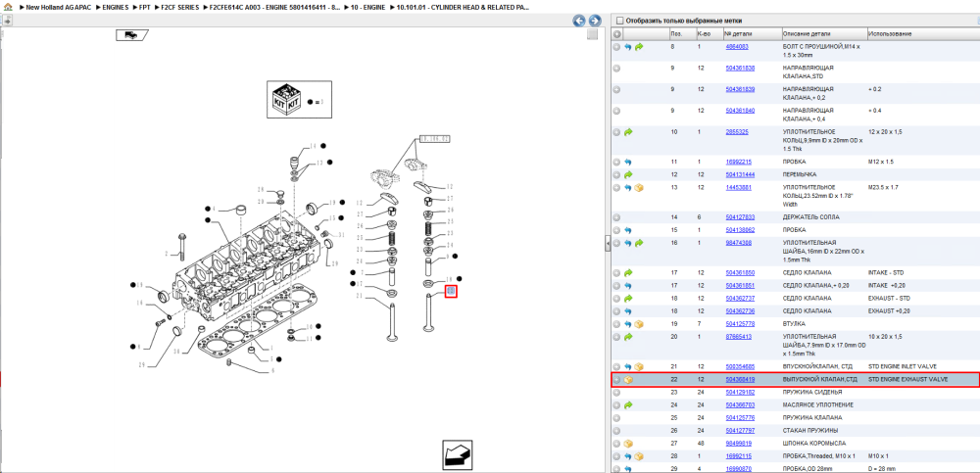
Task: Click green arrow icon for part 504131444
Action: (628, 174)
